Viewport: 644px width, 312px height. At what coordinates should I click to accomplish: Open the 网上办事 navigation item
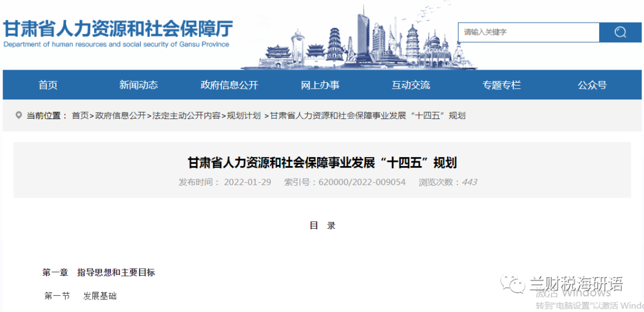[x=320, y=85]
